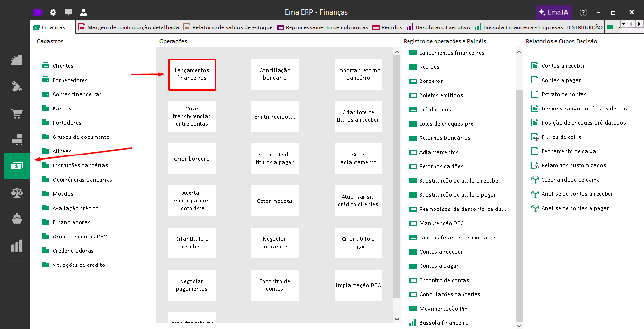The height and width of the screenshot is (329, 644).
Task: Open the tab list dropdown arrow
Action: point(624,24)
